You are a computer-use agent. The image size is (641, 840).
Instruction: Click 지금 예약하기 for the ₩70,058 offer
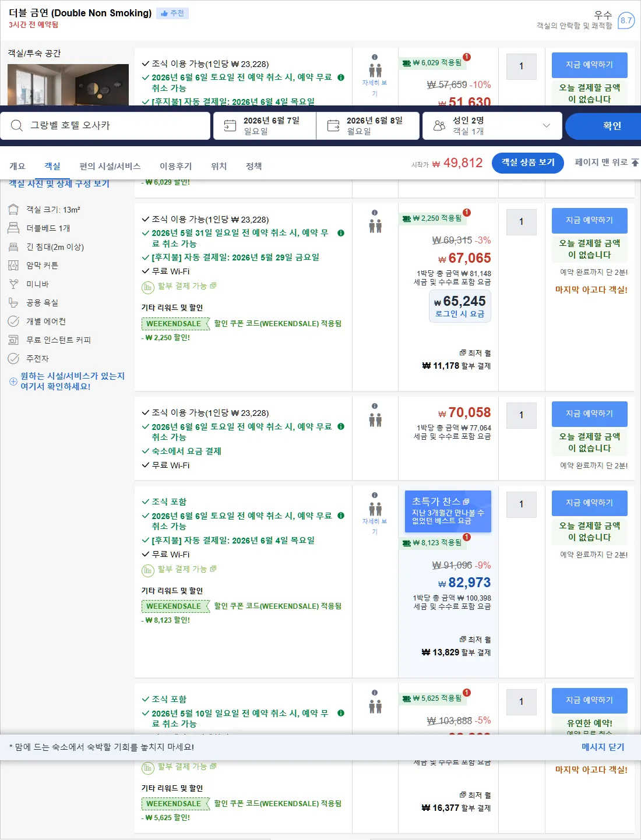coord(590,414)
